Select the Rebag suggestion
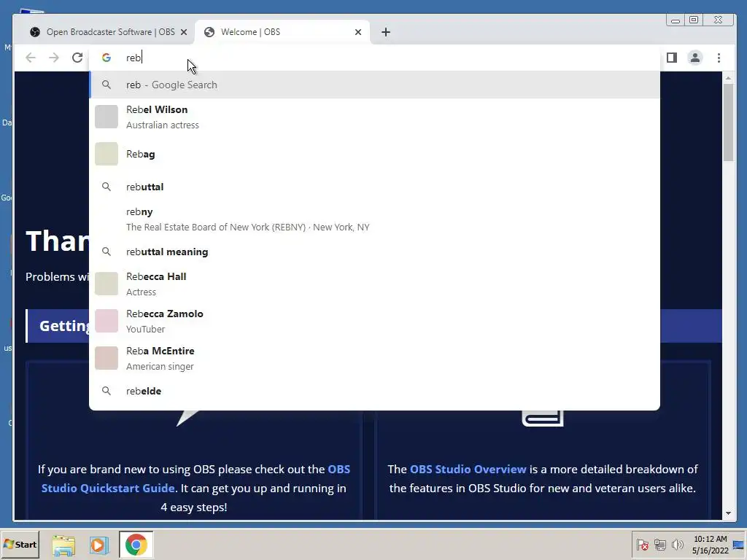The width and height of the screenshot is (747, 560). click(x=374, y=154)
